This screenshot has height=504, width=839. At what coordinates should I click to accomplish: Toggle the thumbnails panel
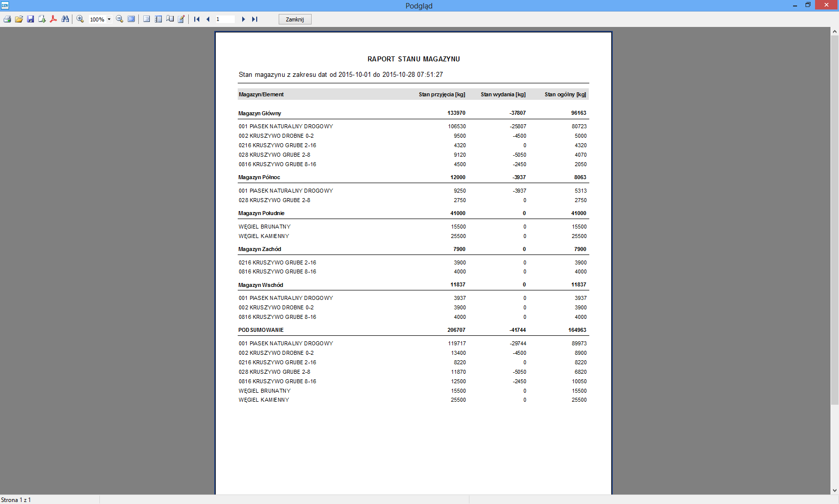pos(158,19)
